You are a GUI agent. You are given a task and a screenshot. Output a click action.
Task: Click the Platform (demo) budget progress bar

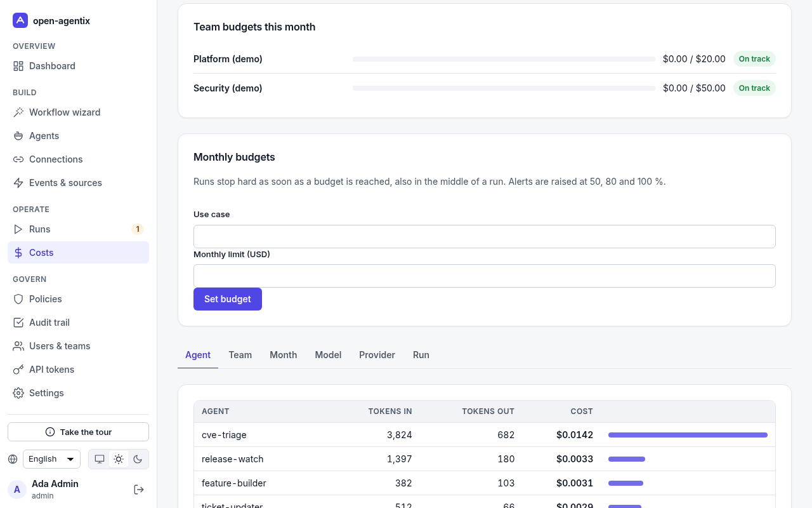(x=504, y=59)
